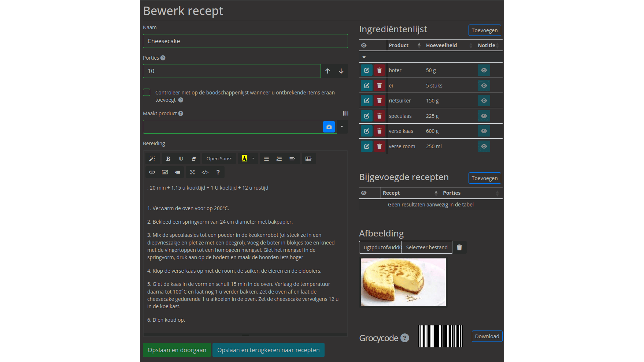Delete the speculaas ingredient
Viewport: 644px width, 362px height.
click(x=380, y=116)
